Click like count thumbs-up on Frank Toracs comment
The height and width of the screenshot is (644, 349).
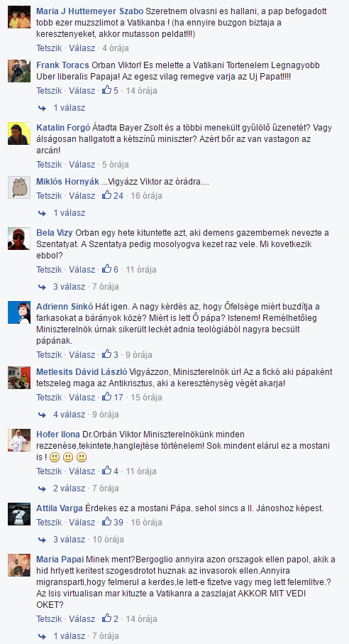point(106,90)
